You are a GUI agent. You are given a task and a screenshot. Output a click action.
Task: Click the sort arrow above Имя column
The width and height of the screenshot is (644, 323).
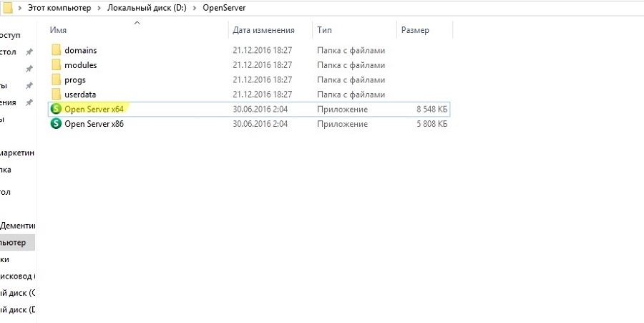coord(137,23)
